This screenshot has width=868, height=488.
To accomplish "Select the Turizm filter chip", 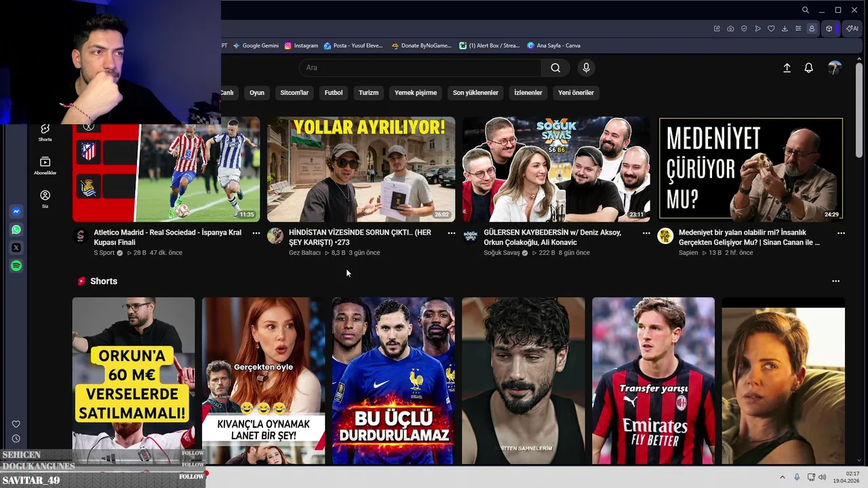I will click(x=369, y=93).
